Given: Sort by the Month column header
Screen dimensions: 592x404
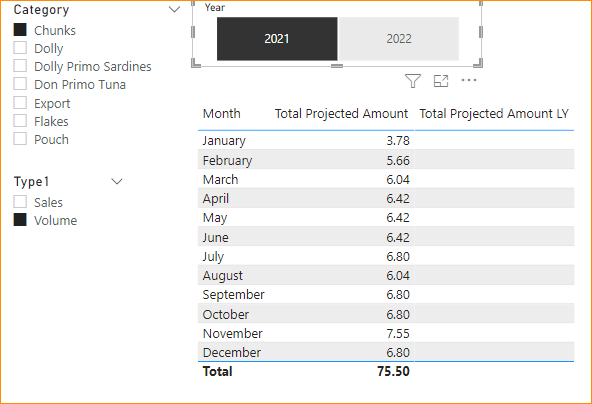Looking at the screenshot, I should click(x=222, y=113).
